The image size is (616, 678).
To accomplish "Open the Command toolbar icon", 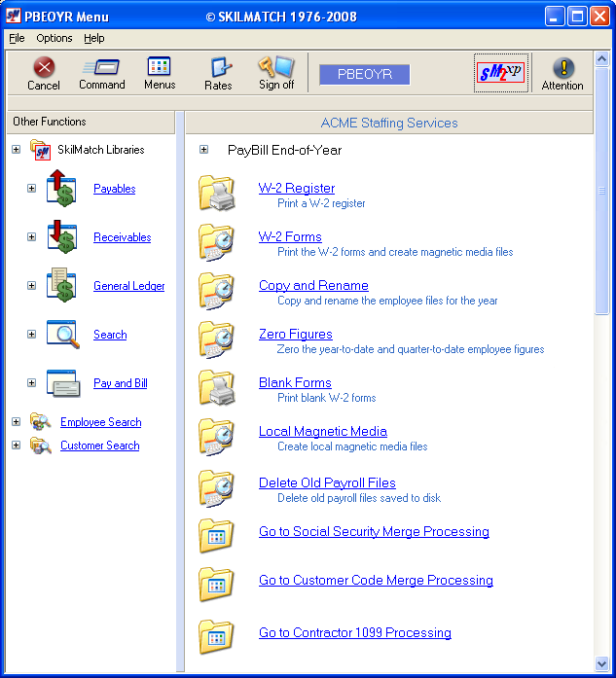I will pyautogui.click(x=102, y=67).
